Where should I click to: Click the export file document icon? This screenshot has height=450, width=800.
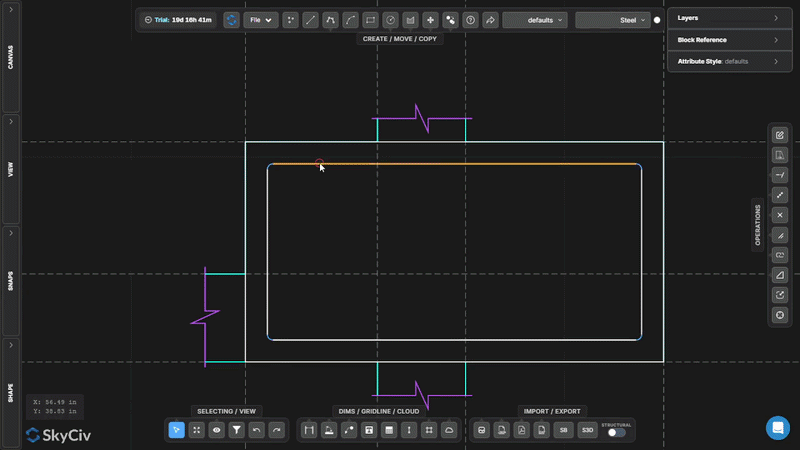[541, 430]
